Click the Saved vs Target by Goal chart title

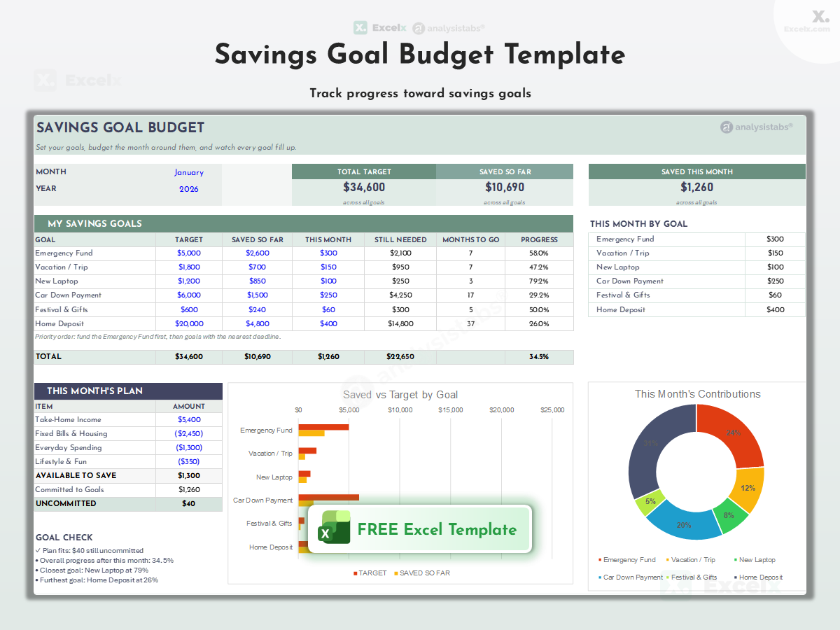(x=401, y=395)
